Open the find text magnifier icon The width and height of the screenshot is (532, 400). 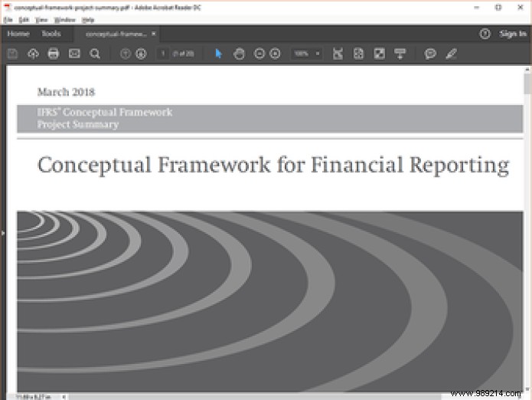(x=95, y=54)
